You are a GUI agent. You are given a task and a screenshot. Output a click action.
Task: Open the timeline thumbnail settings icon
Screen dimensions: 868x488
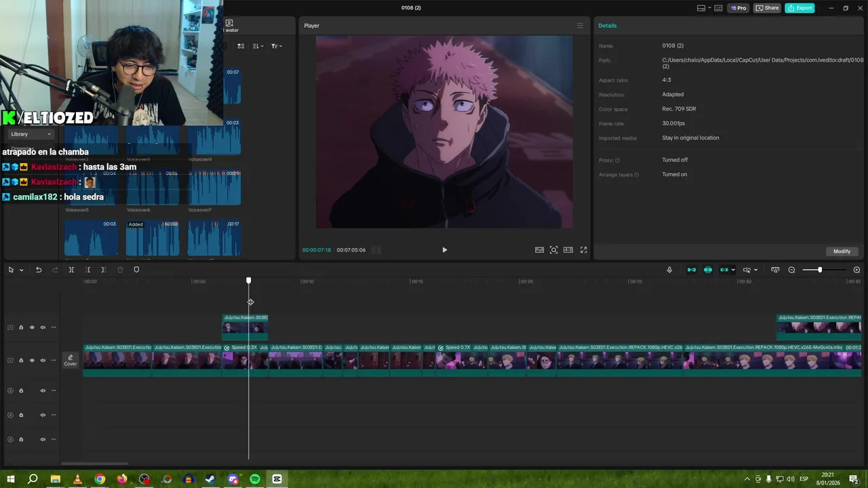coord(775,270)
